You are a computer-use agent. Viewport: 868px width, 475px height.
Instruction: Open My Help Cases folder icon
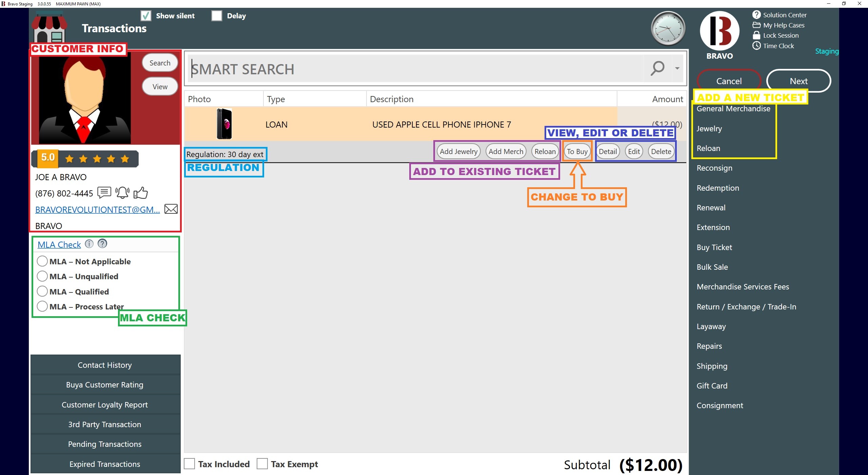(756, 25)
